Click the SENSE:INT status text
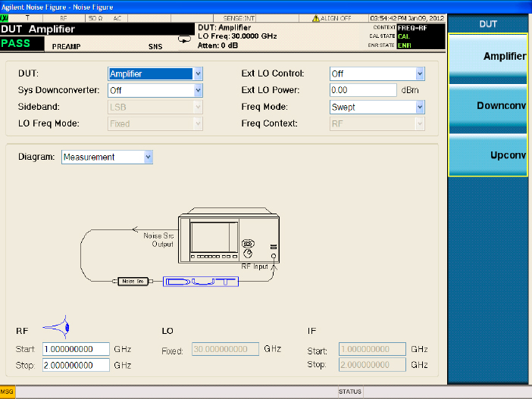 pyautogui.click(x=239, y=18)
